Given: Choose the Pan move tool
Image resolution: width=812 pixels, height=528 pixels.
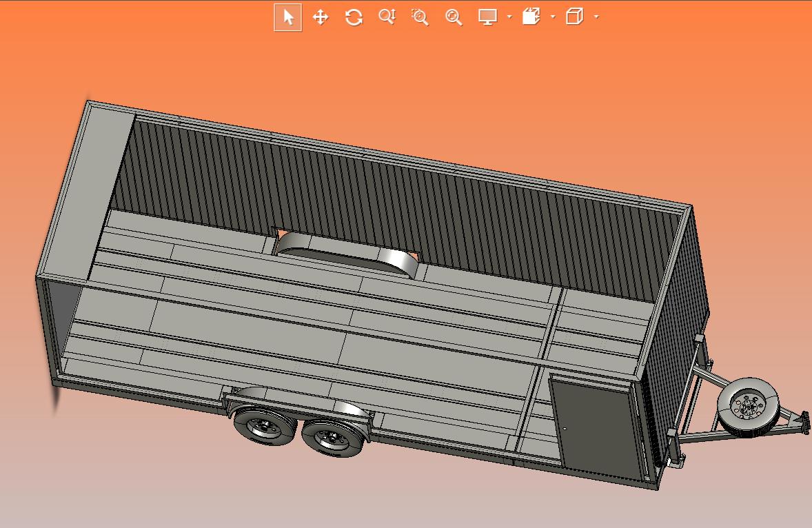Looking at the screenshot, I should click(x=321, y=17).
